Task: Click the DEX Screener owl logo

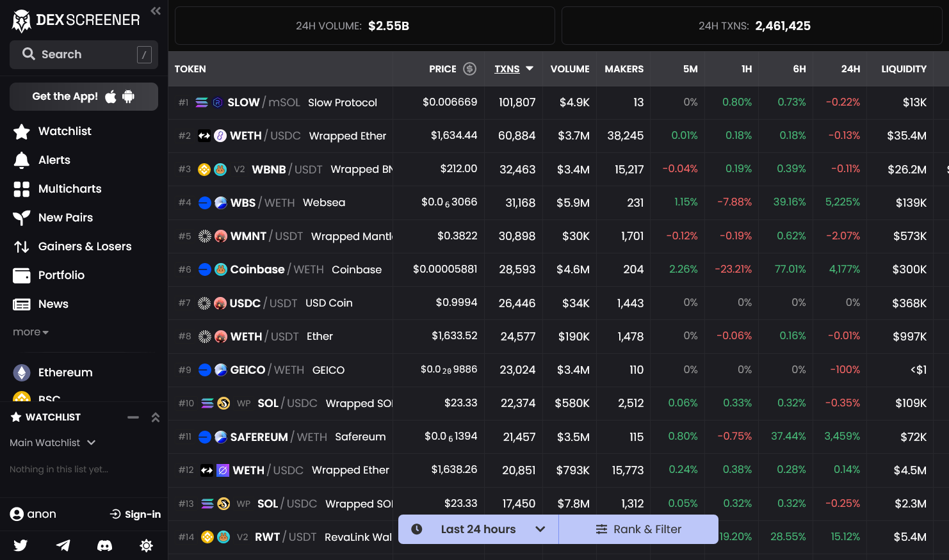Action: point(22,21)
